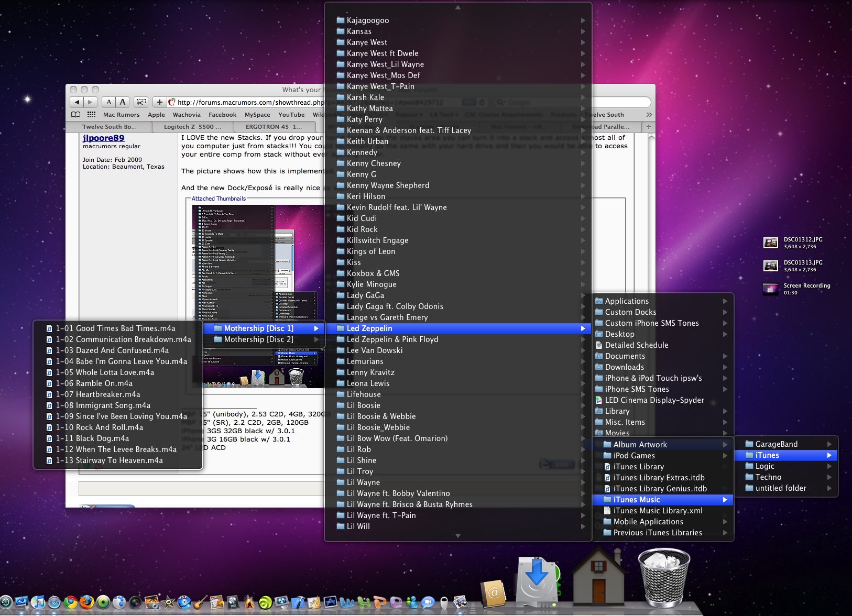
Task: Open 1-13 Stairway To Heaven.m4a
Action: click(118, 460)
